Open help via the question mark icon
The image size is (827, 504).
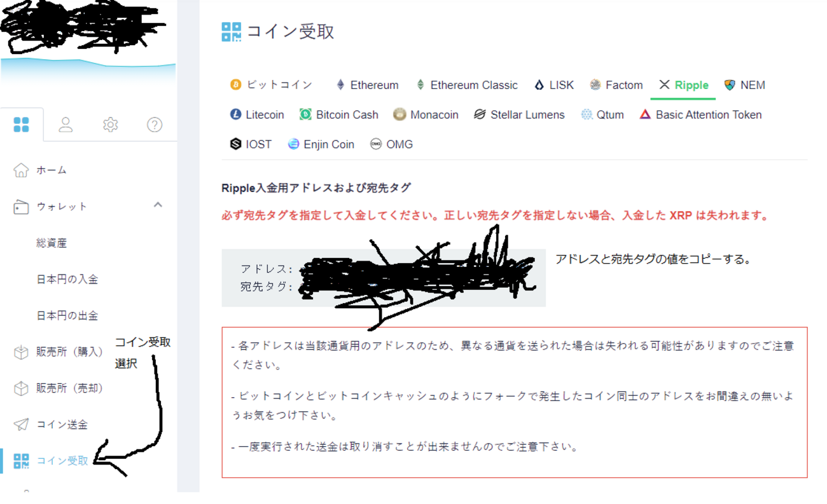(x=154, y=125)
